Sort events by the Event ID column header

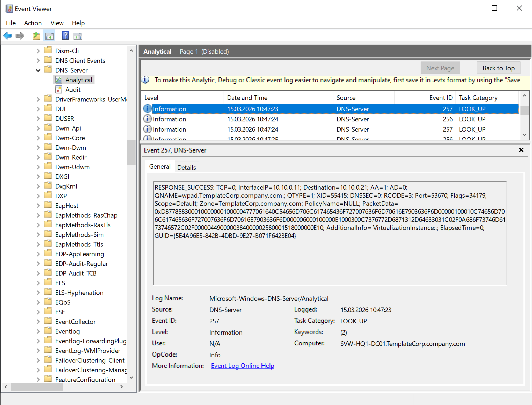click(x=440, y=98)
